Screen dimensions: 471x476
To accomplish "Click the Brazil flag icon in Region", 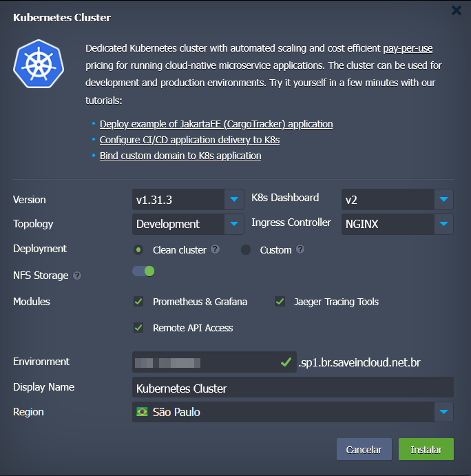I will (x=142, y=412).
